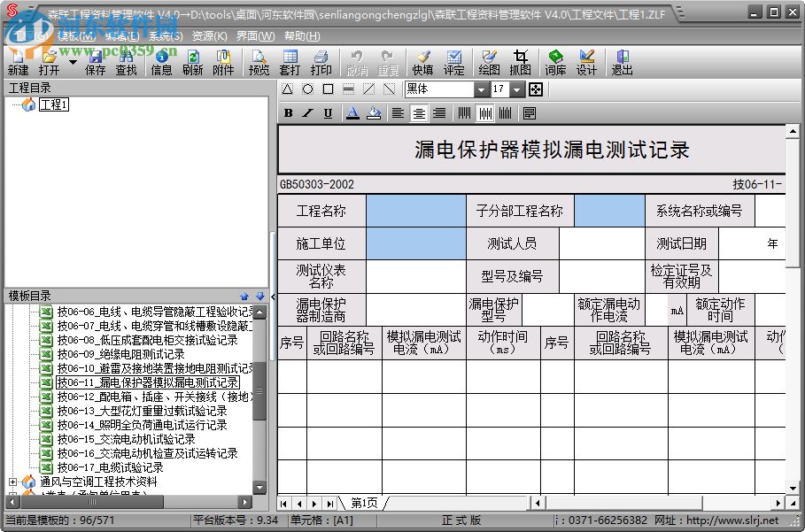
Task: Open the 黑体 font family dropdown
Action: [483, 89]
